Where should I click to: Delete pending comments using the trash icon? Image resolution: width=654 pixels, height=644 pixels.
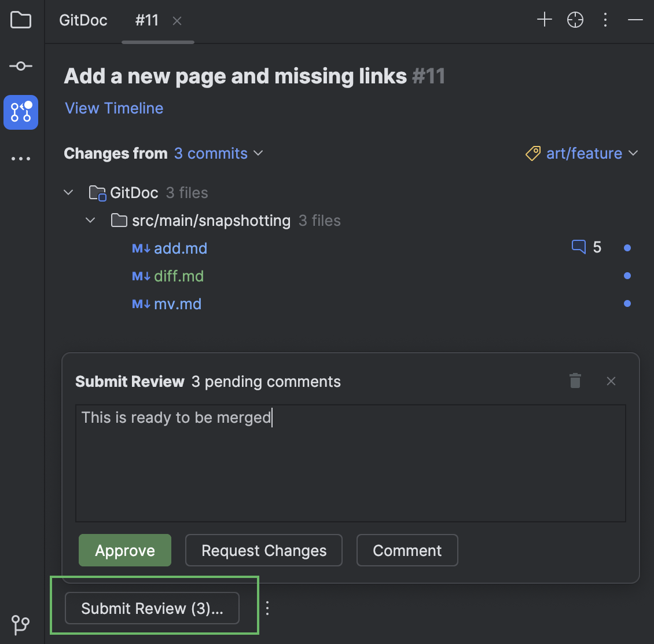point(575,380)
